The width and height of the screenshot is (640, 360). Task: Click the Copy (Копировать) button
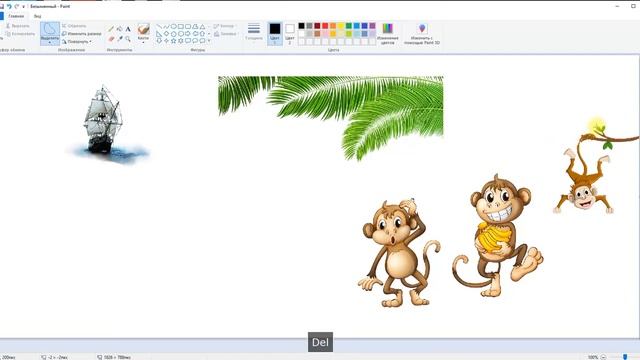20,34
